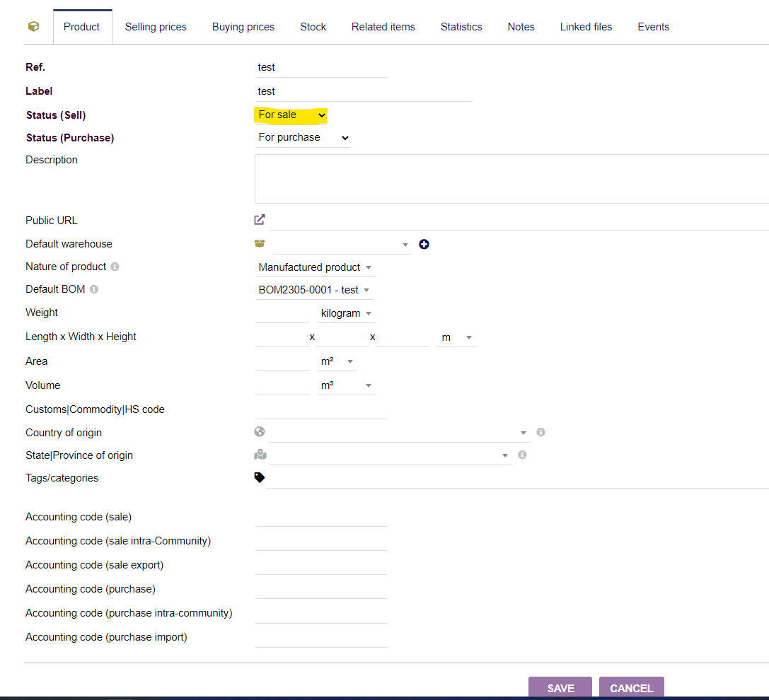769x700 pixels.
Task: Change the m length unit dropdown
Action: [456, 337]
